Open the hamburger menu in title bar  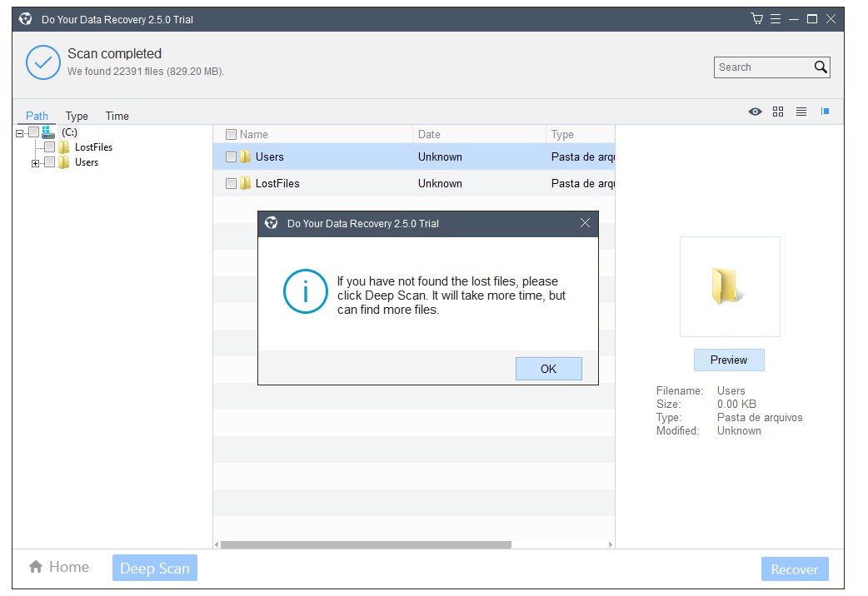point(776,19)
